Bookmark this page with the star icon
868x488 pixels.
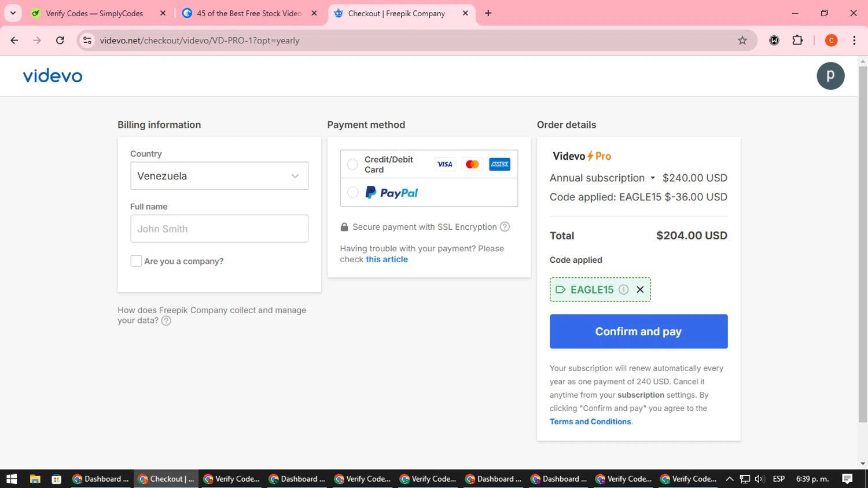coord(742,41)
